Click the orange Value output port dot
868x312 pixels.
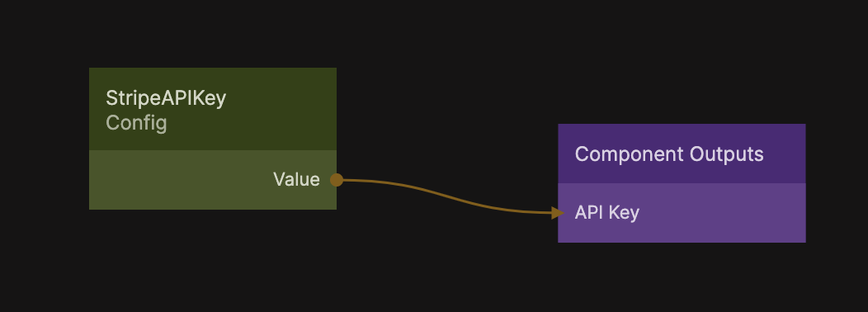337,180
